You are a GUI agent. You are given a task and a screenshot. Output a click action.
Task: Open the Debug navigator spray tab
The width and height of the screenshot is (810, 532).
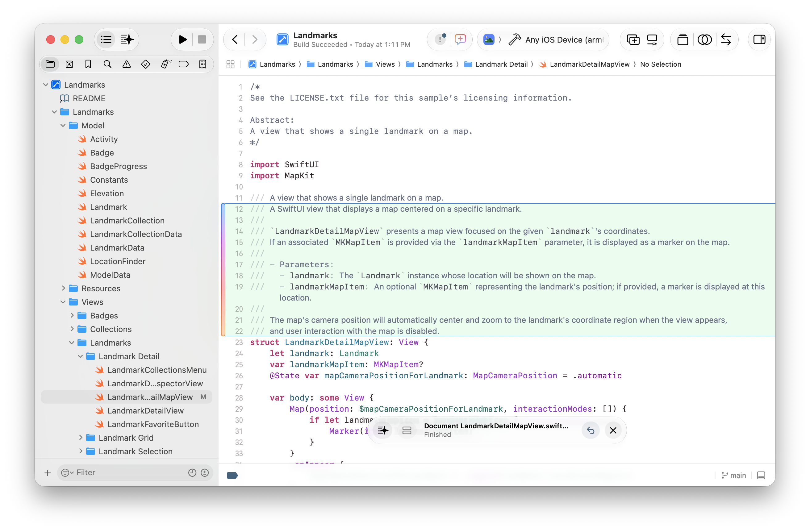coord(166,64)
